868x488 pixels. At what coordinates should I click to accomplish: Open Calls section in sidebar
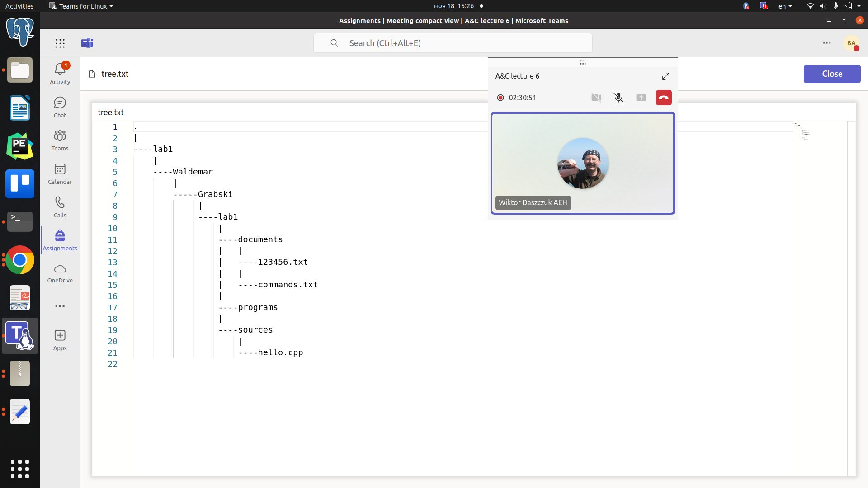(x=59, y=207)
